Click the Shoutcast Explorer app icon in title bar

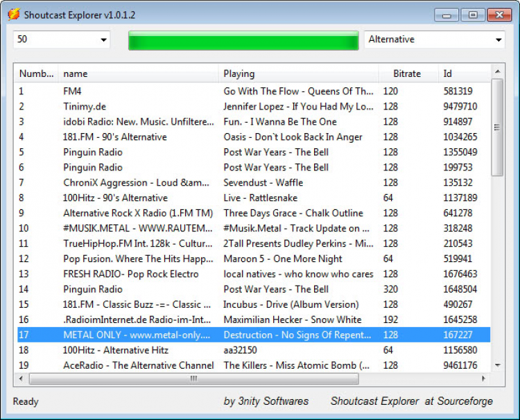click(14, 15)
